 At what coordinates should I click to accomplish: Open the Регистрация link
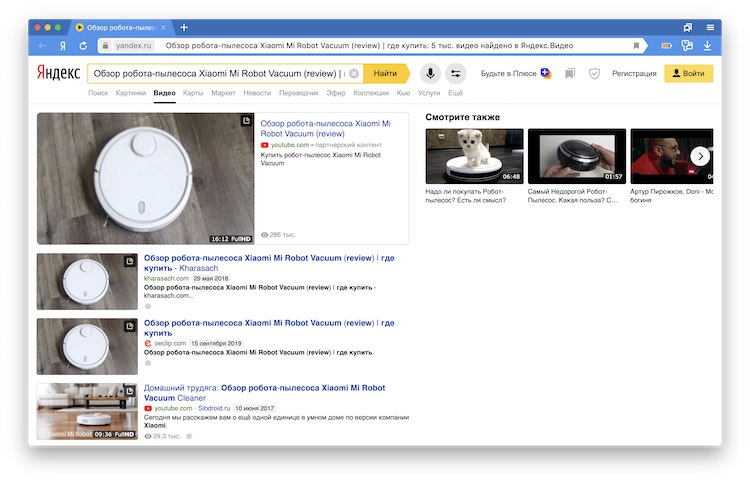coord(634,74)
